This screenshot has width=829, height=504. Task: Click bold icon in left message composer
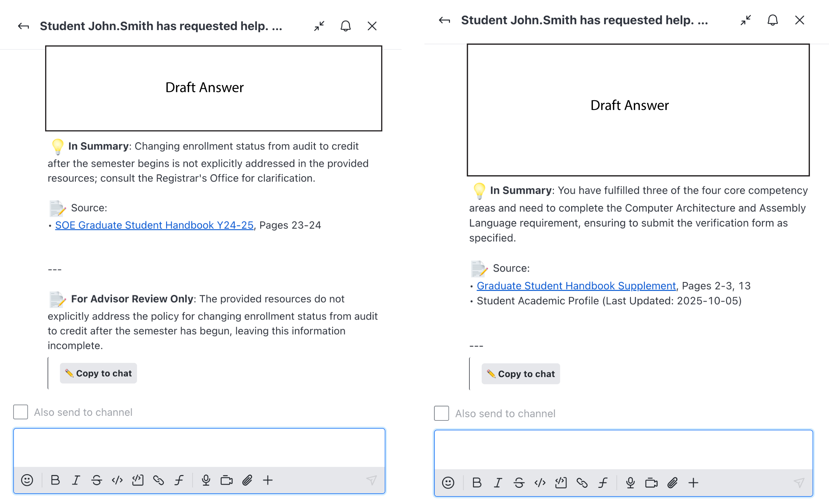click(55, 480)
